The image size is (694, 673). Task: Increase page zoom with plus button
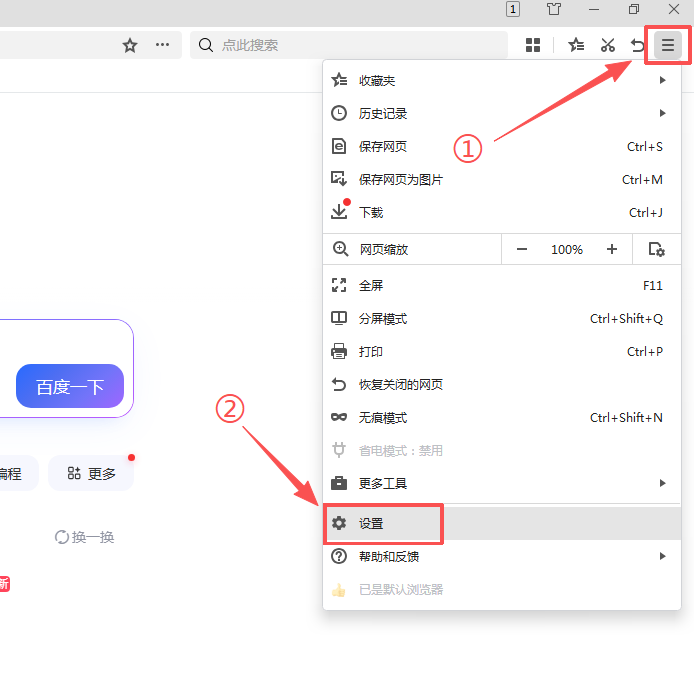612,250
